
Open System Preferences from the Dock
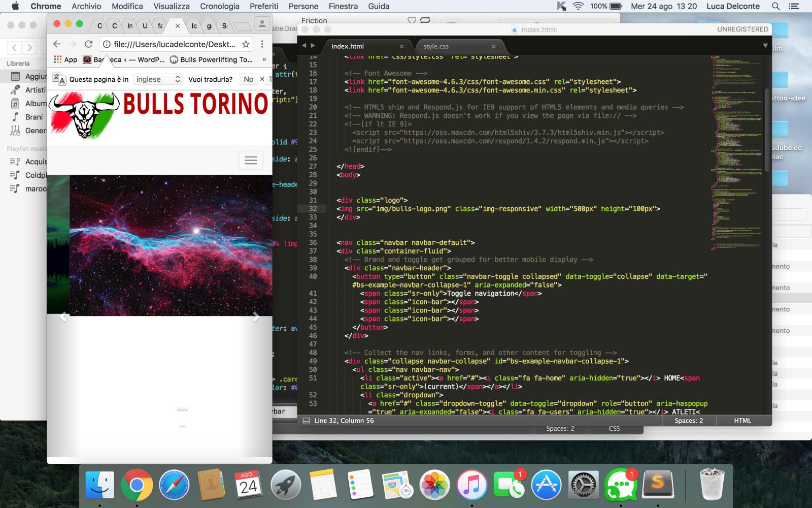583,485
